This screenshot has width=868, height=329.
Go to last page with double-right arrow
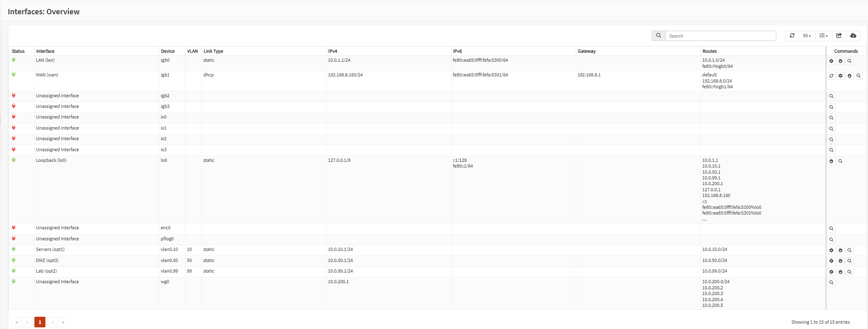[x=63, y=322]
